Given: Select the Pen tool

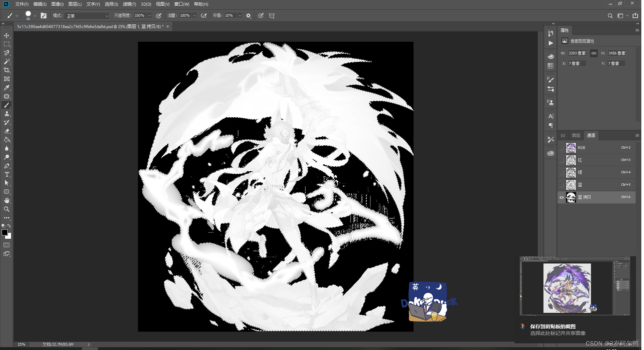Looking at the screenshot, I should [x=7, y=166].
